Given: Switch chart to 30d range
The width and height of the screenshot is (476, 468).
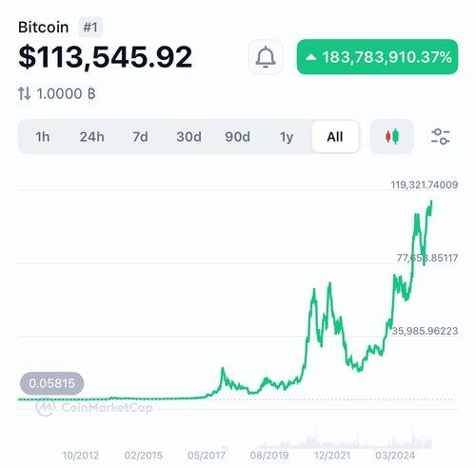Looking at the screenshot, I should point(188,137).
